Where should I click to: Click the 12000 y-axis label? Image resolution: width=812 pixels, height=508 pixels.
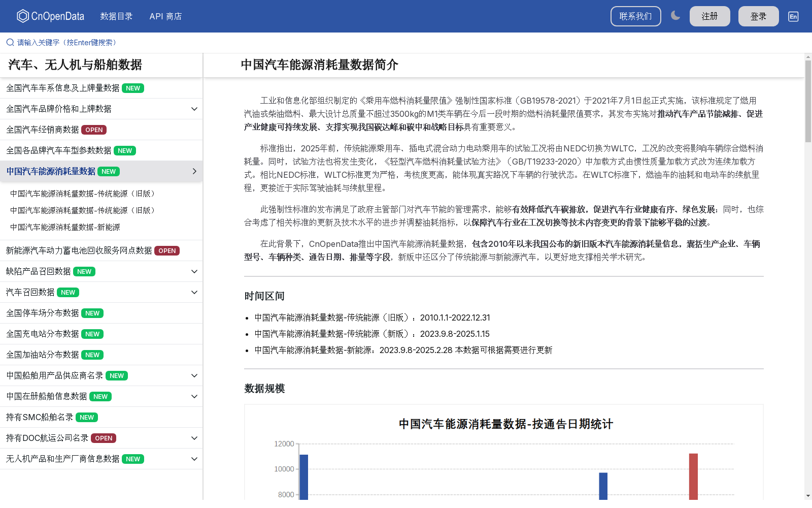pos(284,443)
